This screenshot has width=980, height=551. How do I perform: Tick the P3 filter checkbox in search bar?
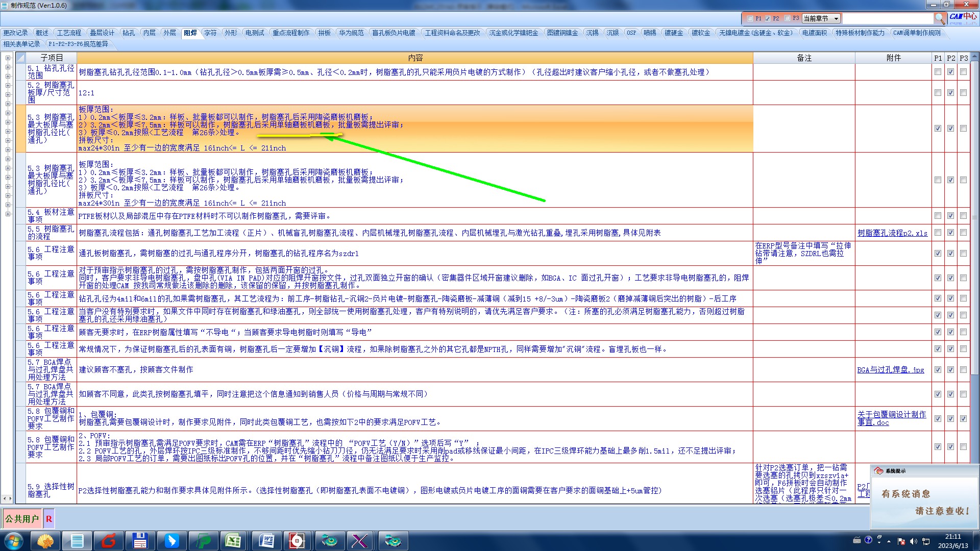(x=787, y=18)
